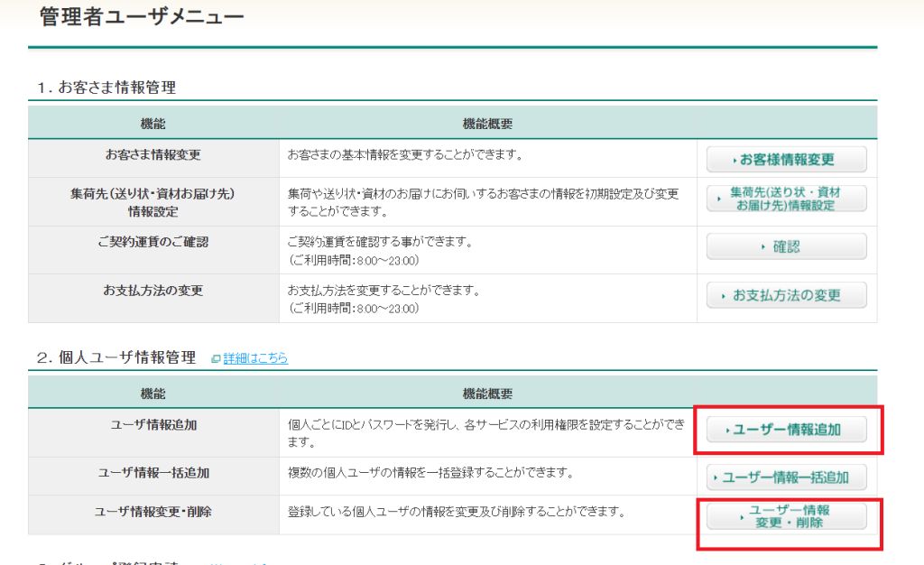This screenshot has width=924, height=565.
Task: Click the お客様情報変更 button
Action: pyautogui.click(x=786, y=160)
